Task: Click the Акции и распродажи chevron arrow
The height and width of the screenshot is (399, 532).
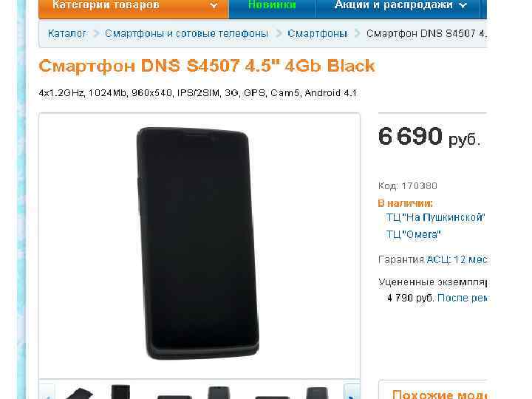Action: click(463, 6)
